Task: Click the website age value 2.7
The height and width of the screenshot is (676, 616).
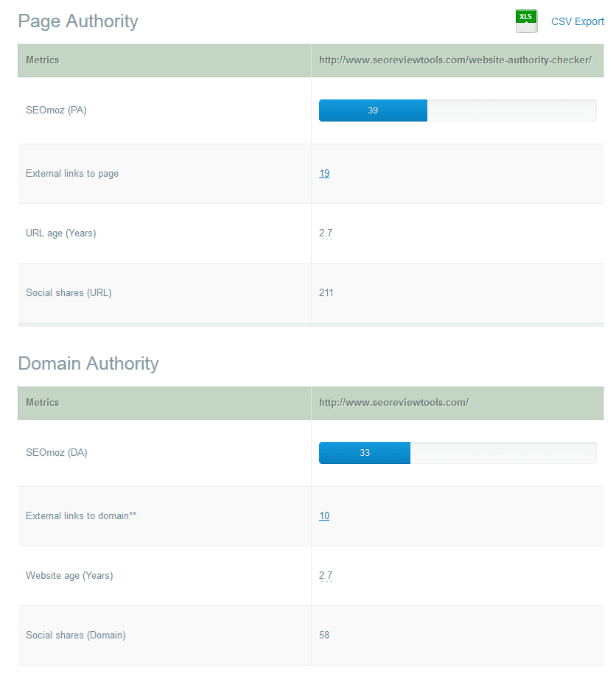Action: pos(325,575)
